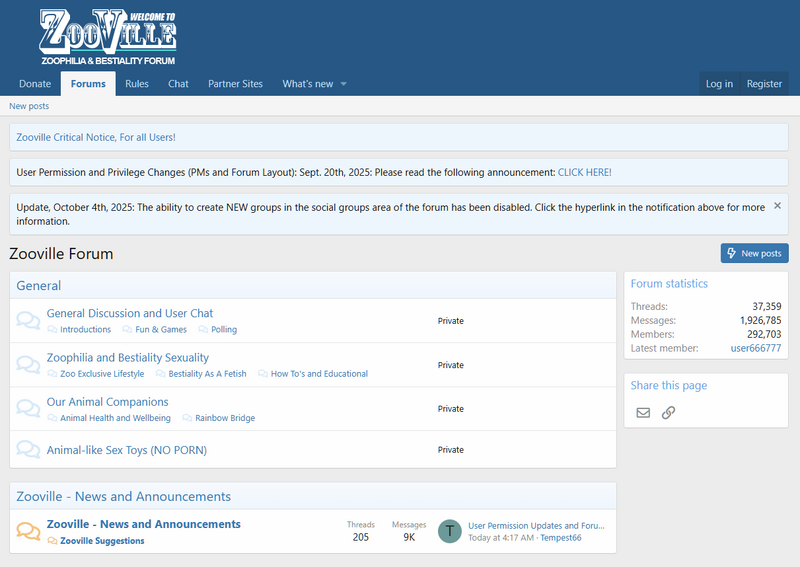
Task: Open the Our Animal Companions forum
Action: (107, 402)
